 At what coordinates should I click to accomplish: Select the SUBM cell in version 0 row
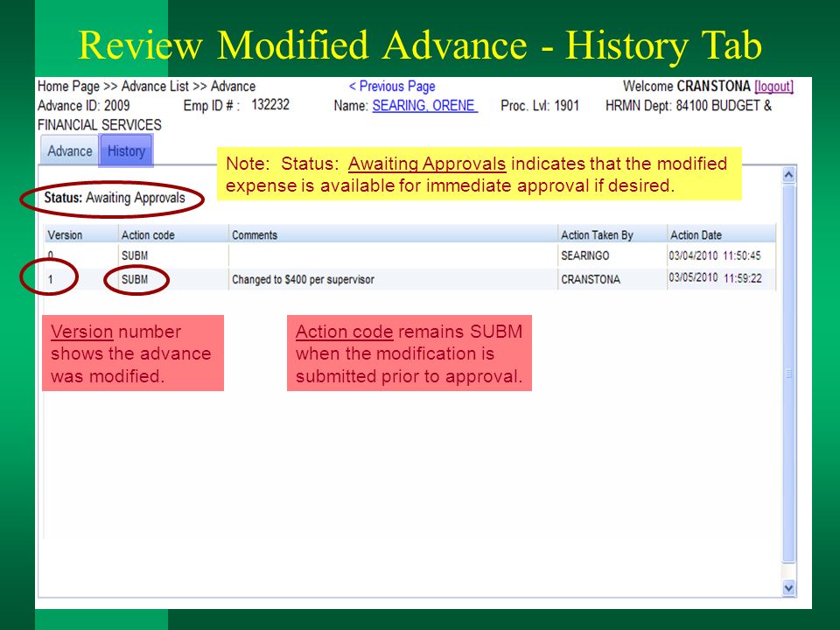(135, 255)
